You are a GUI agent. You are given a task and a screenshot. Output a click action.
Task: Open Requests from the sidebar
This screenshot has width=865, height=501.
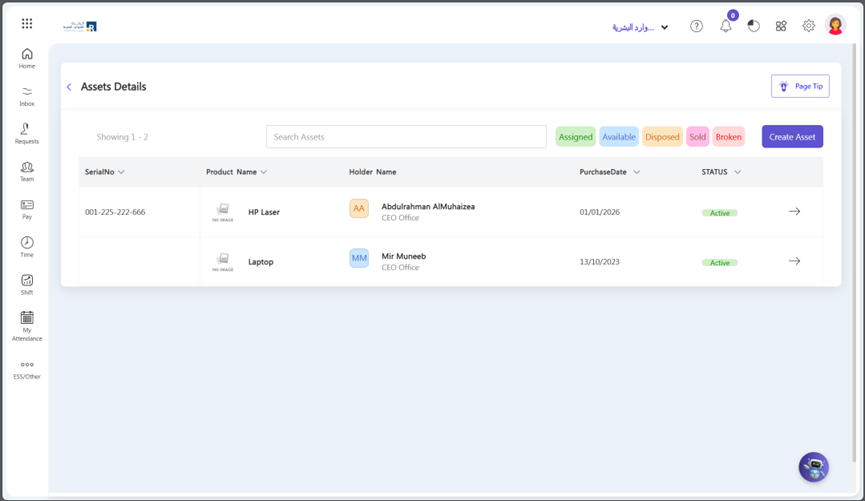[26, 134]
